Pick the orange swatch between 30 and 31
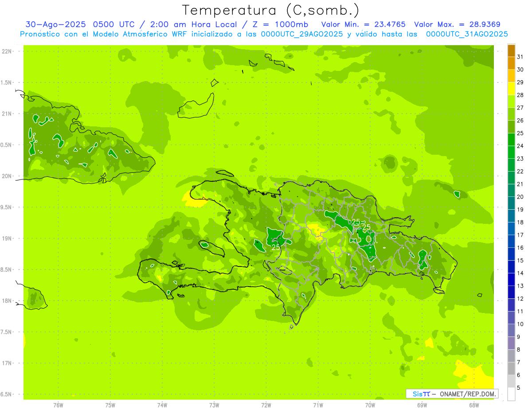This screenshot has height=411, width=532. [x=511, y=63]
